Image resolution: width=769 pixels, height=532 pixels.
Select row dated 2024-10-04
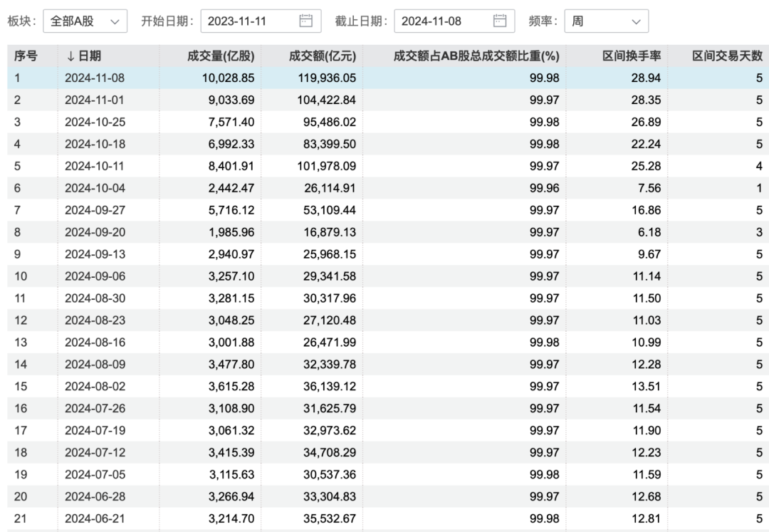95,188
